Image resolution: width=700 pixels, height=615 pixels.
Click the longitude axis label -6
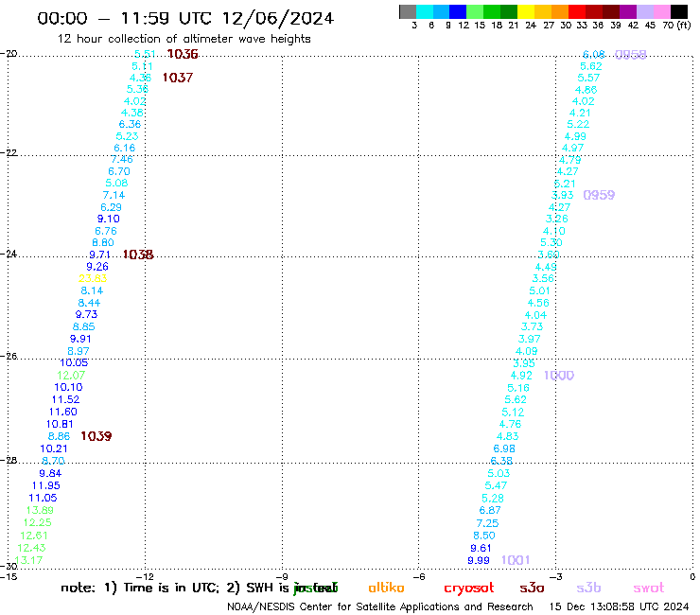tap(418, 576)
